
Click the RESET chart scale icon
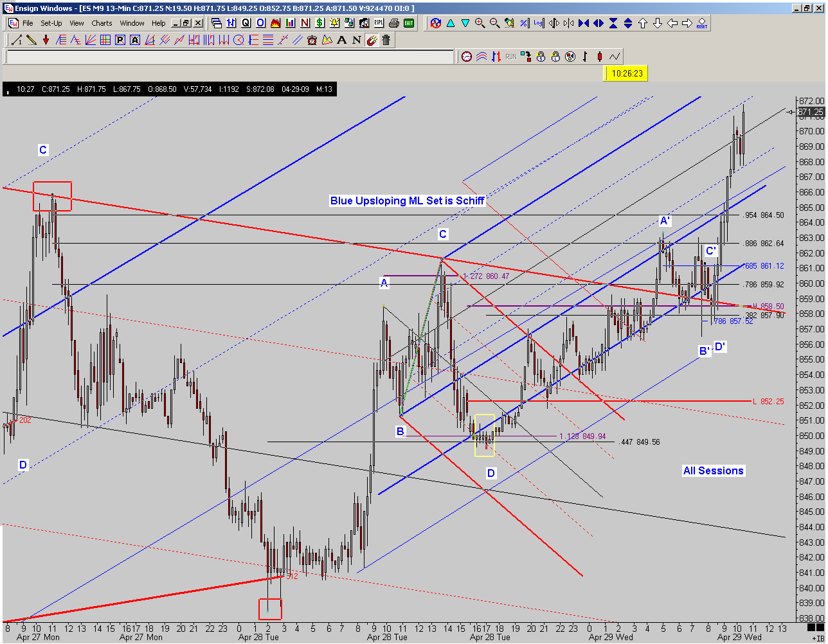[x=702, y=24]
